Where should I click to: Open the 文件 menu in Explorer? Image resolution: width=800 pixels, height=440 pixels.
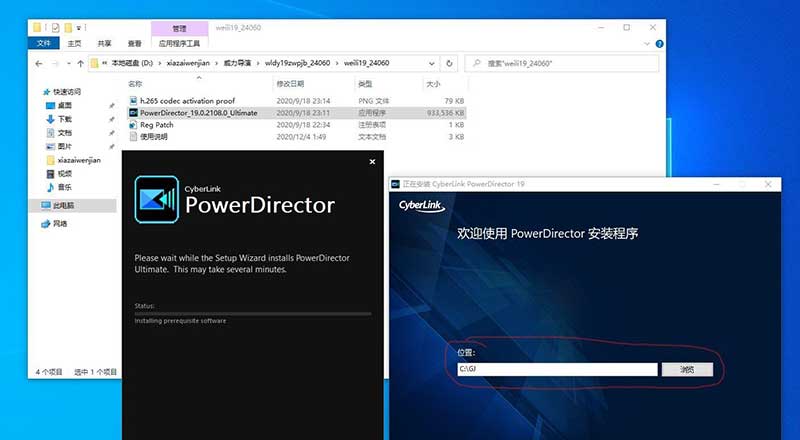click(x=44, y=43)
